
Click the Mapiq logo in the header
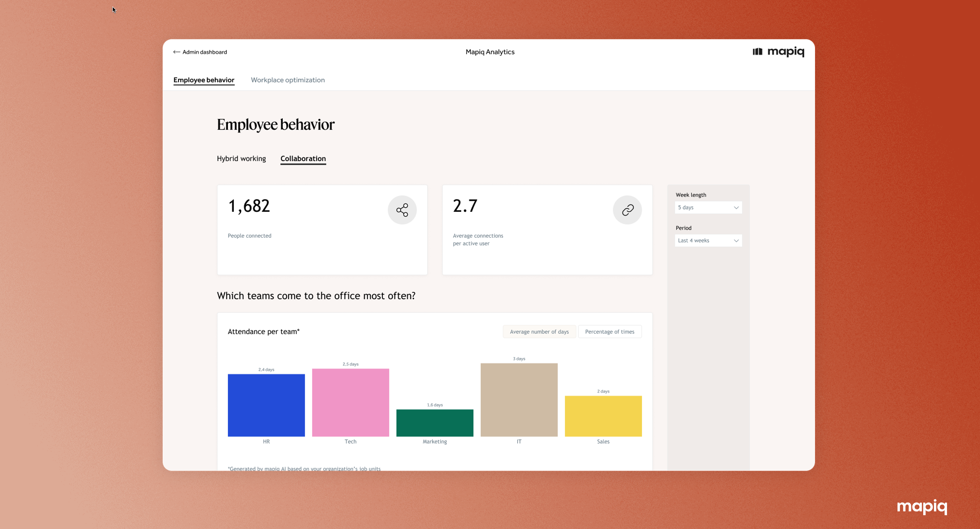pos(778,51)
